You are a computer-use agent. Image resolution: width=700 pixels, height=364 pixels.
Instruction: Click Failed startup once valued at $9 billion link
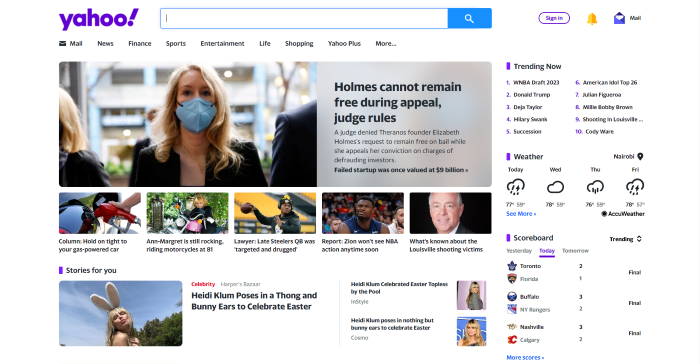401,170
